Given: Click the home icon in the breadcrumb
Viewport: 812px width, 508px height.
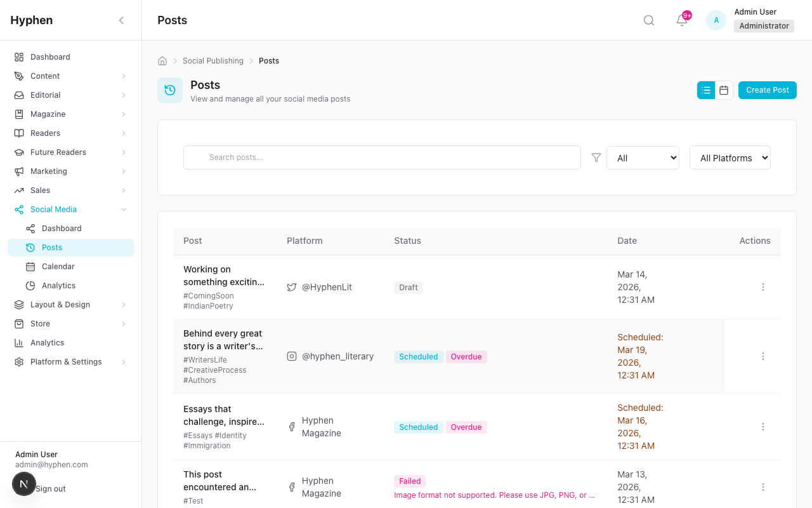Looking at the screenshot, I should (162, 60).
